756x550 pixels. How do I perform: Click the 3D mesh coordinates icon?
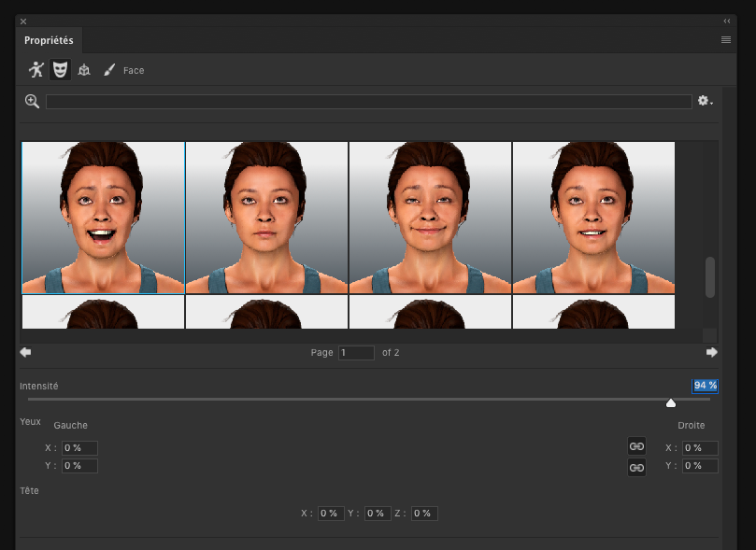pos(84,70)
